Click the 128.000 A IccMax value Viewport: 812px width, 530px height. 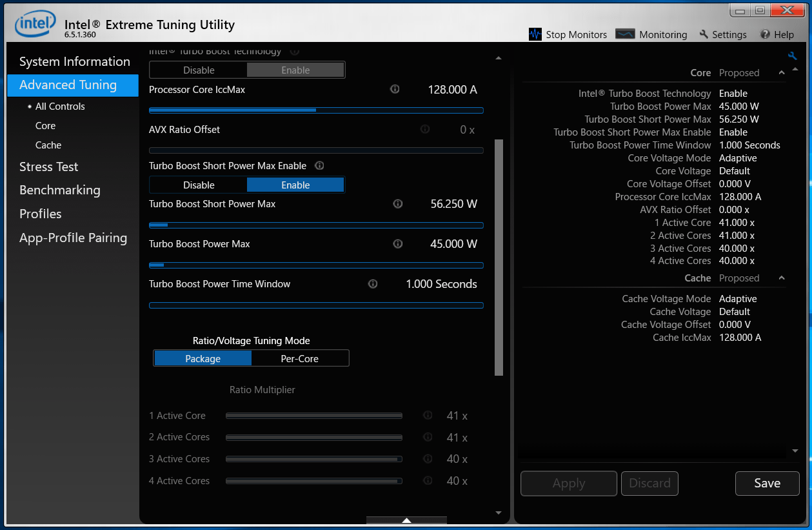[453, 90]
